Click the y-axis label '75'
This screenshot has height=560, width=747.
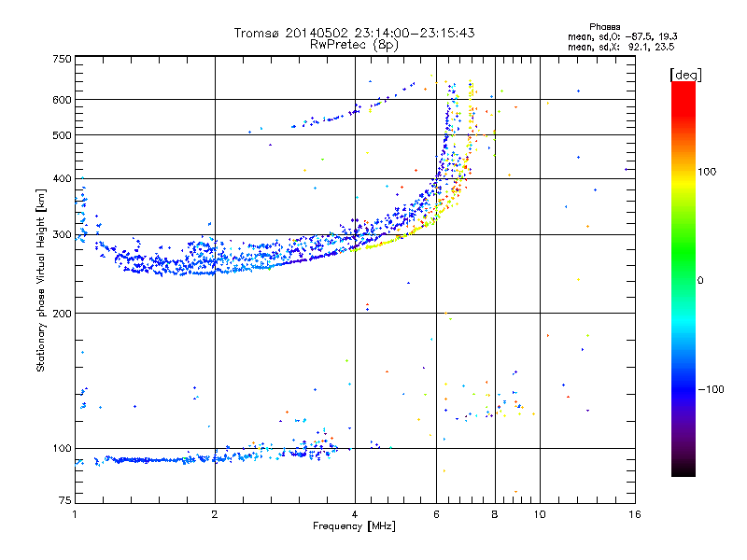(x=65, y=500)
